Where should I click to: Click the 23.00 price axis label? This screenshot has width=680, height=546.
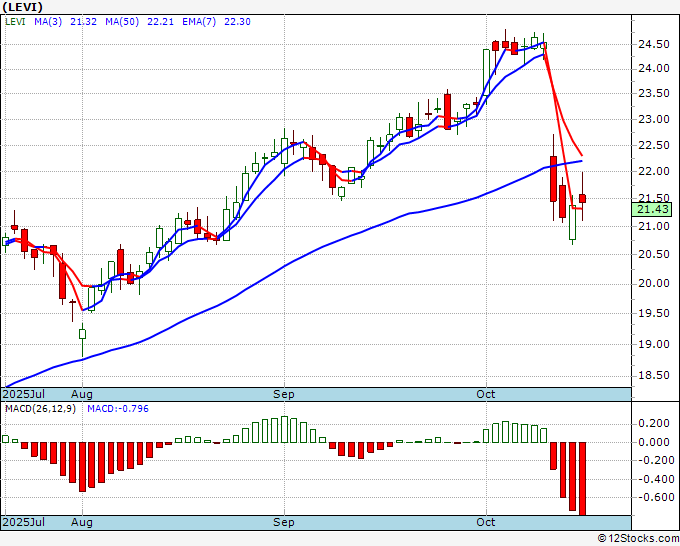(x=654, y=119)
